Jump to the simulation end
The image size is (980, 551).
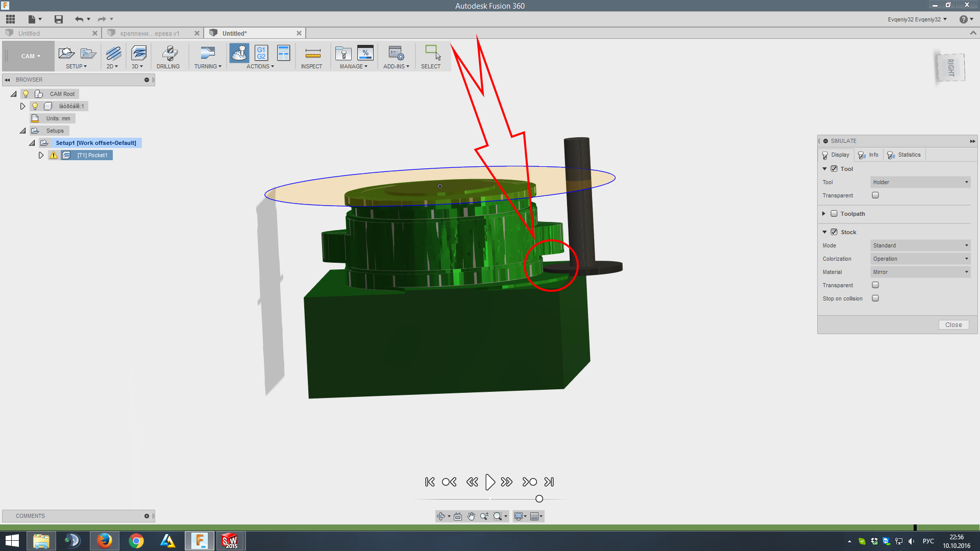click(x=549, y=482)
